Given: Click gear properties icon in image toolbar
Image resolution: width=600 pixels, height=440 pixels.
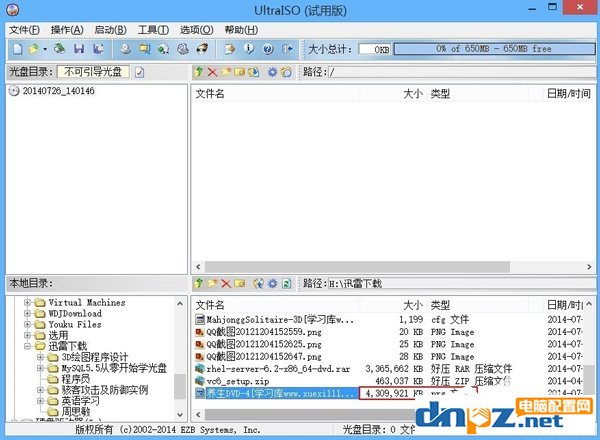Looking at the screenshot, I should (272, 72).
